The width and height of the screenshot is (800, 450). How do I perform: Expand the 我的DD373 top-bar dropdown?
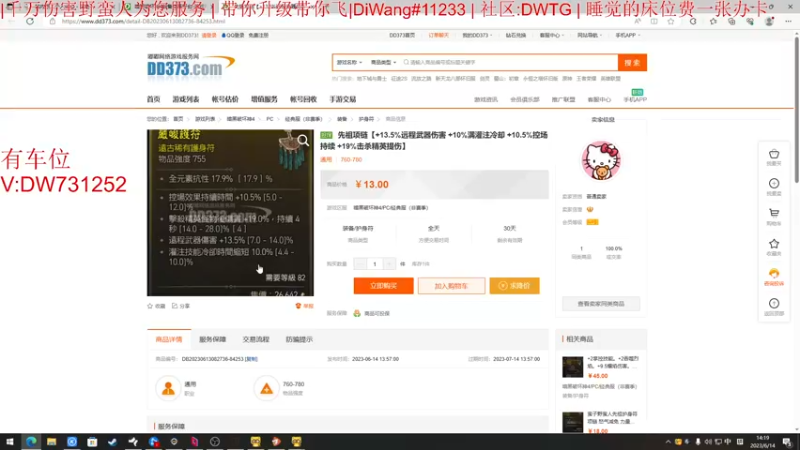tap(477, 35)
